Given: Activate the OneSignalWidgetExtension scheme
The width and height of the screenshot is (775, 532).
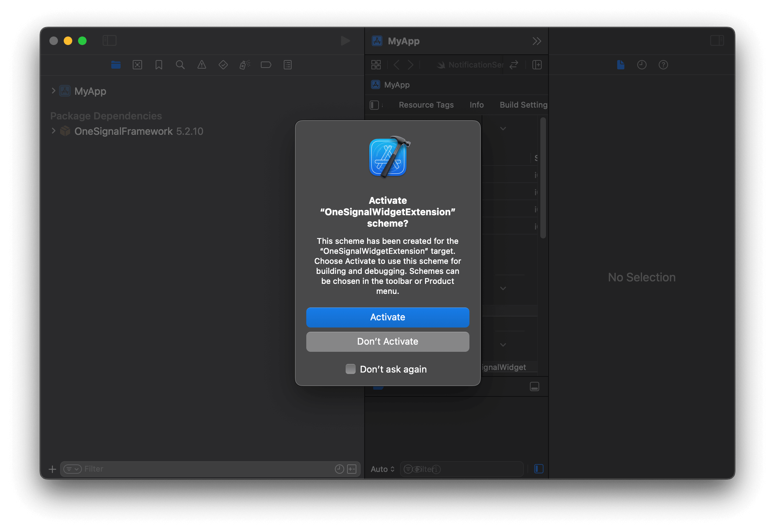Looking at the screenshot, I should pyautogui.click(x=387, y=317).
